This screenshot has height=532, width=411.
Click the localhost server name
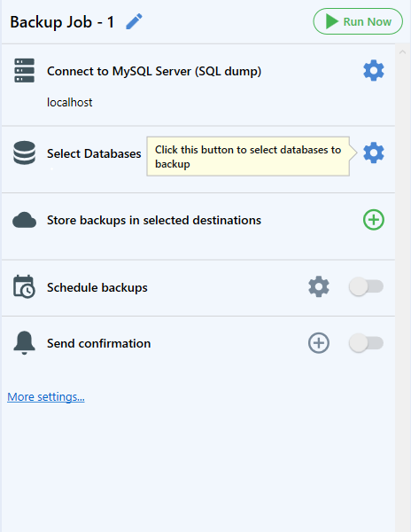coord(69,102)
